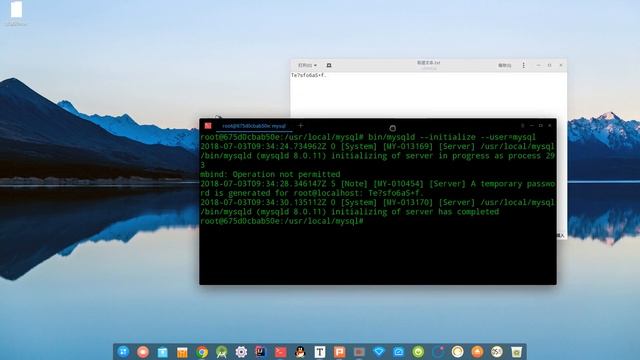640x360 pixels.
Task: Click the Te?sfo6aS+f. text in editor
Action: click(309, 76)
